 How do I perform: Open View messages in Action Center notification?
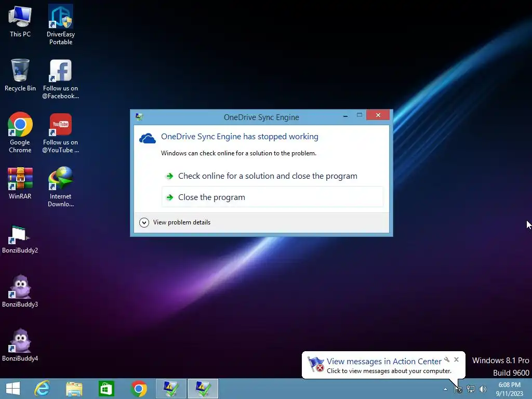click(x=384, y=362)
